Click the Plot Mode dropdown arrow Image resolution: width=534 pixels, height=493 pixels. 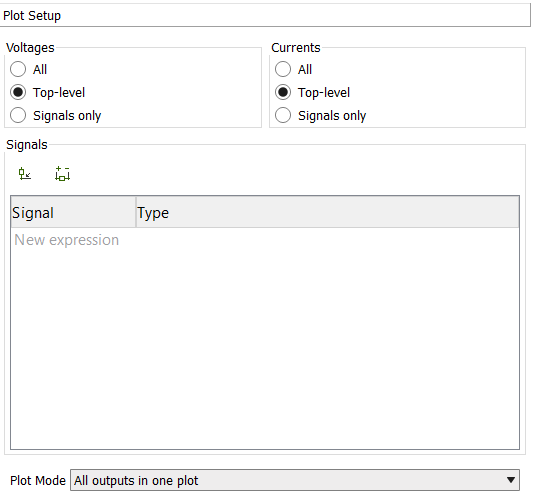510,480
